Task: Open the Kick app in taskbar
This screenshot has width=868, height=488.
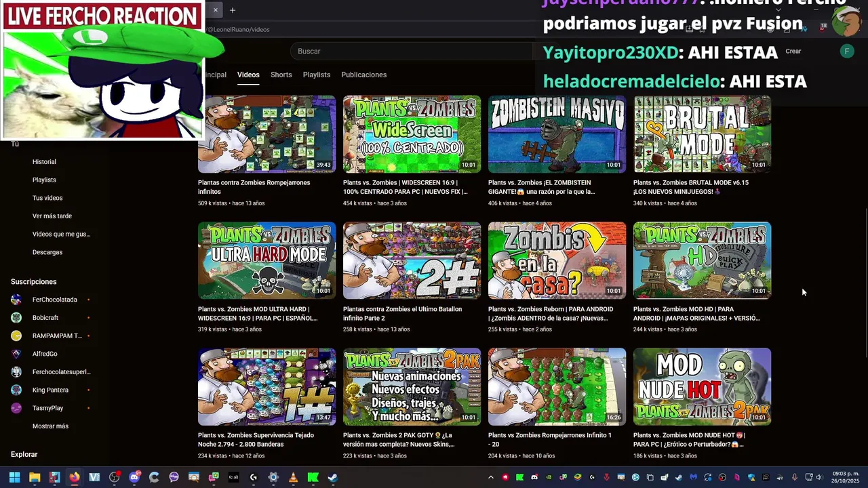Action: coord(313,477)
